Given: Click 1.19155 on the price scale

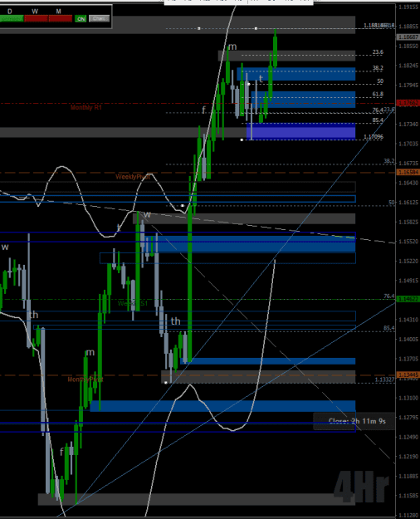Looking at the screenshot, I should pyautogui.click(x=408, y=7).
